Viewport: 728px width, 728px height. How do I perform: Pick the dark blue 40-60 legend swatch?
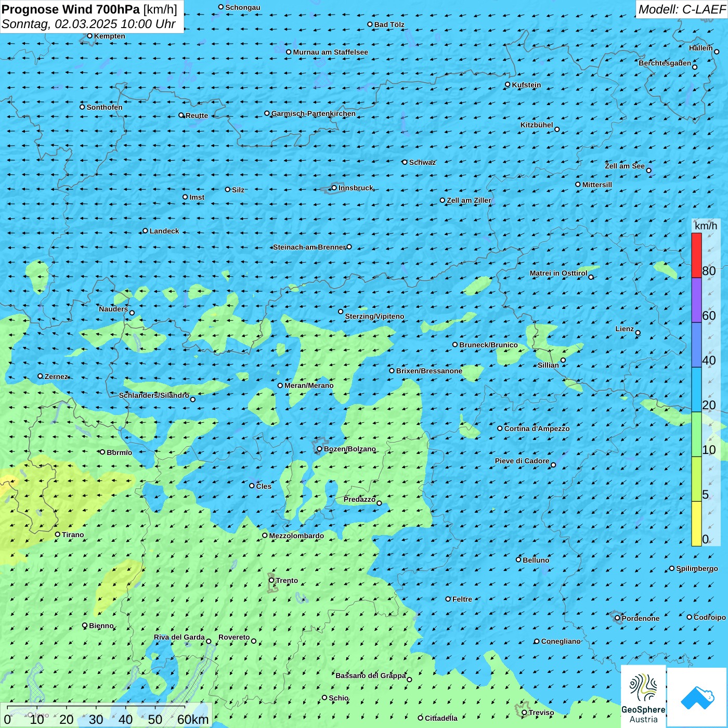click(x=696, y=345)
